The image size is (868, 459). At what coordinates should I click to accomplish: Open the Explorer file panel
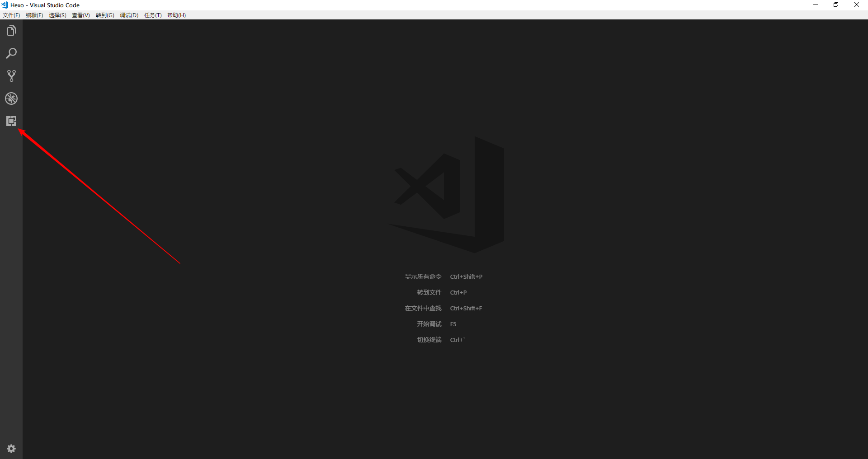pos(11,31)
